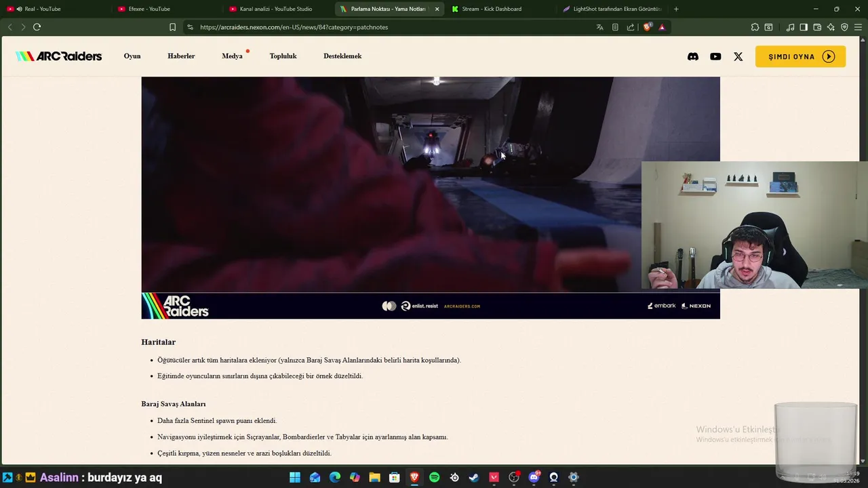Click the ARC Raiders banner video image

431,197
